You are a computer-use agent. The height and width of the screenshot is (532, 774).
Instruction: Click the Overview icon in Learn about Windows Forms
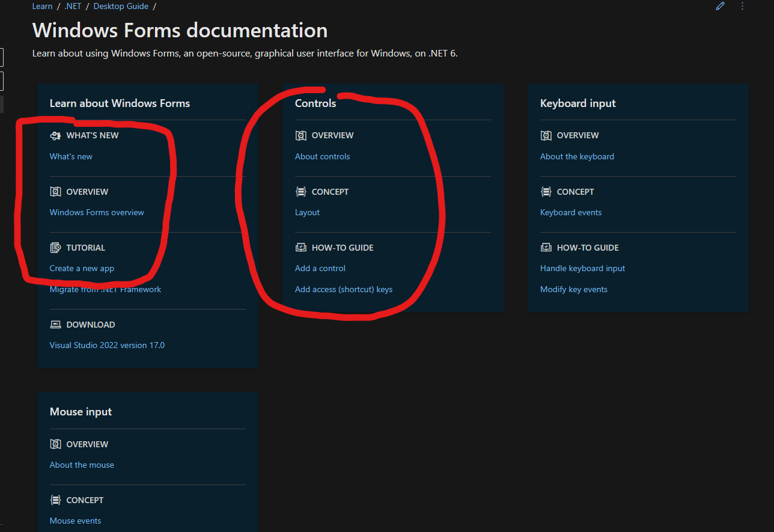[55, 192]
